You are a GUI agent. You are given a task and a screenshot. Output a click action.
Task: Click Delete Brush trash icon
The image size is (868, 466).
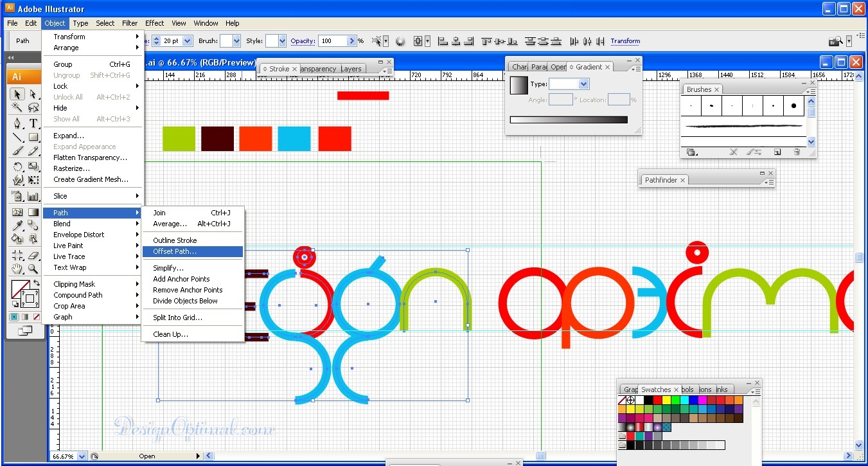(x=797, y=152)
